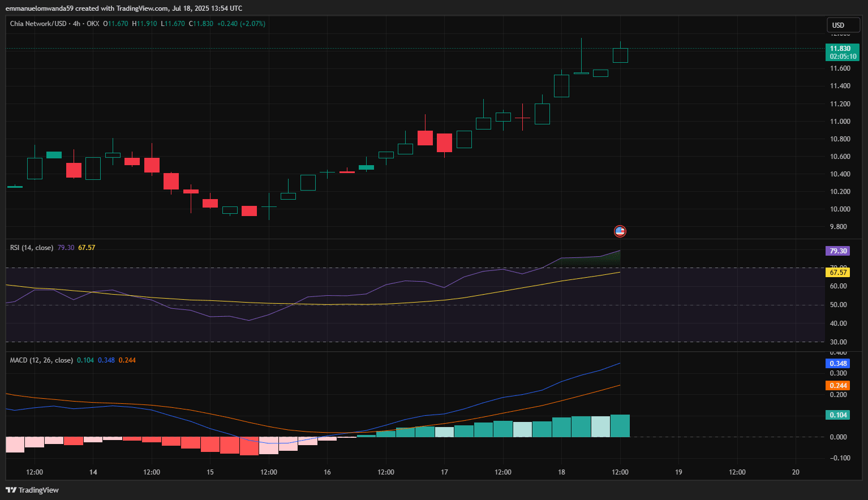Viewport: 868px width, 500px height.
Task: Click the date label 14 on time axis
Action: tap(93, 472)
